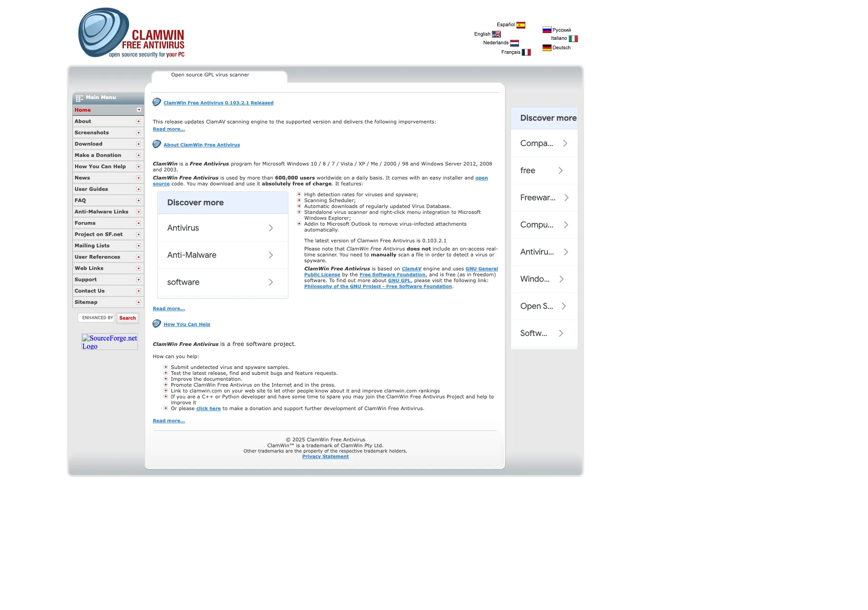Open the chevron next to free in sidebar

point(561,170)
